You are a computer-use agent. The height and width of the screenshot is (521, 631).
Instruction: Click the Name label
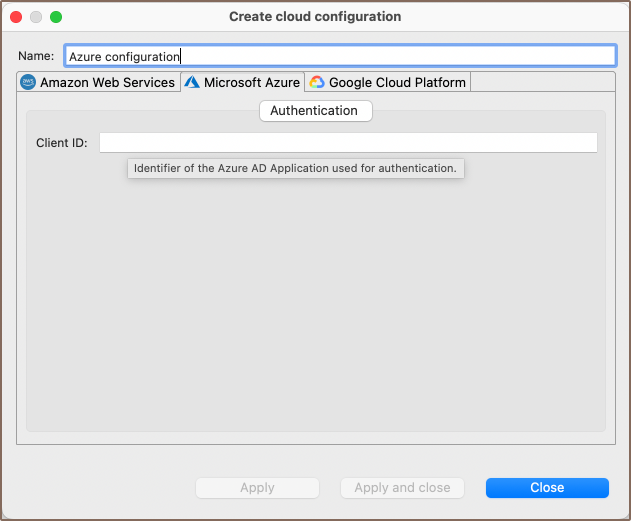(x=36, y=56)
